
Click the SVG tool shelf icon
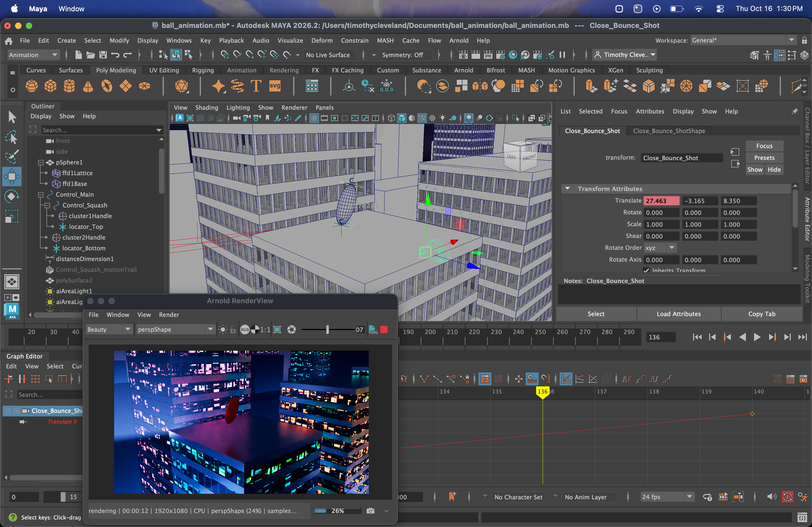[275, 86]
